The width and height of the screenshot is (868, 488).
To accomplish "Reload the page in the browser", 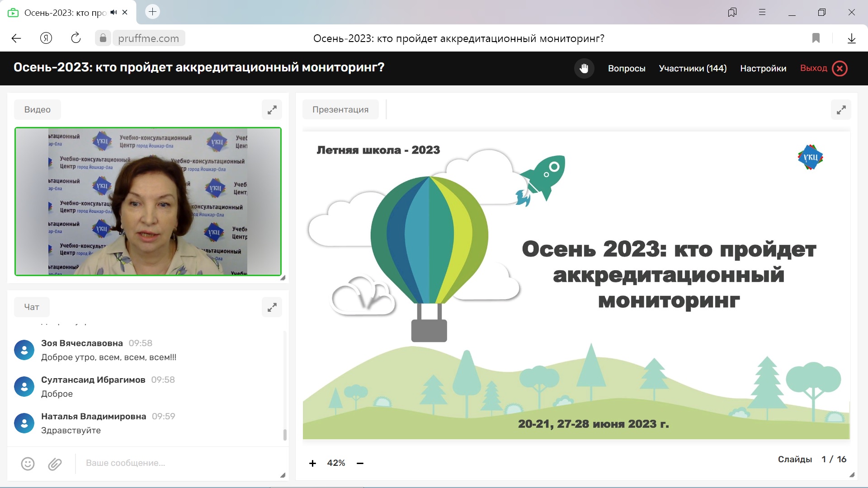I will tap(75, 38).
